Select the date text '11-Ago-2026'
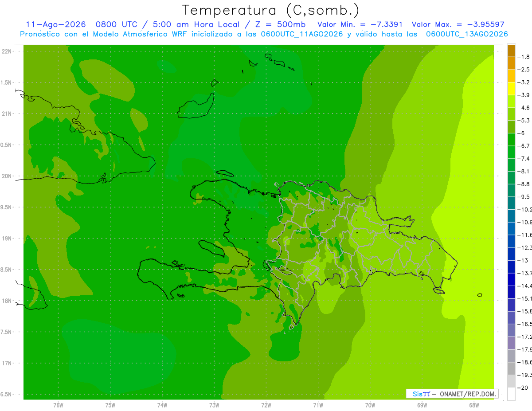This screenshot has height=411, width=532. pos(56,24)
